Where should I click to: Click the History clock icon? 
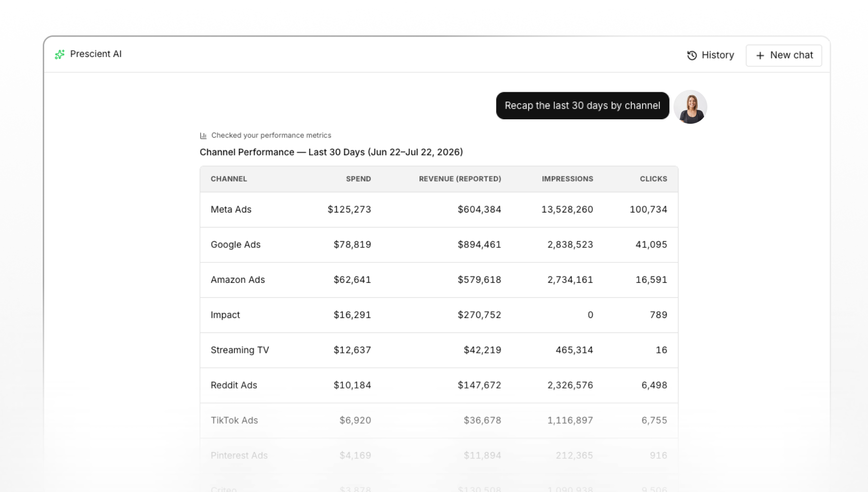(692, 55)
